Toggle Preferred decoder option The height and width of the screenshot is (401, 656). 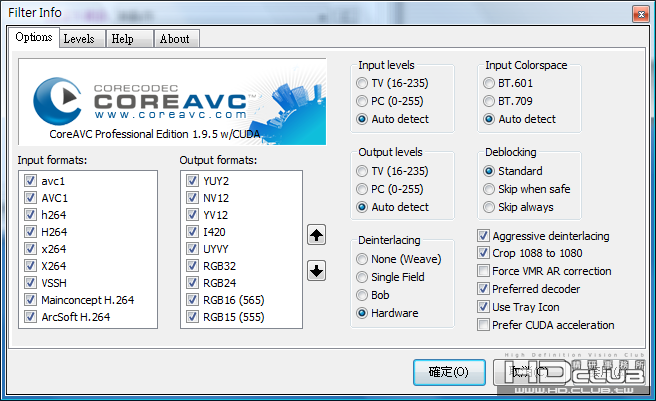483,289
